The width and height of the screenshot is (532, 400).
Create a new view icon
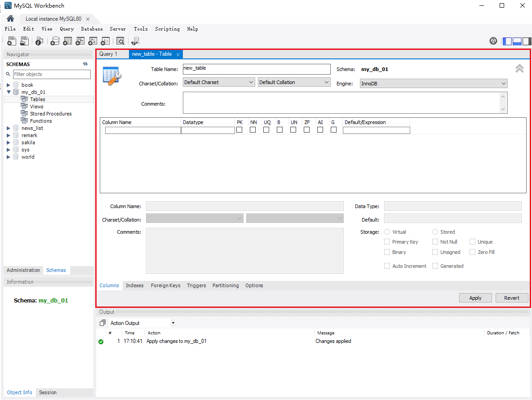coord(80,41)
